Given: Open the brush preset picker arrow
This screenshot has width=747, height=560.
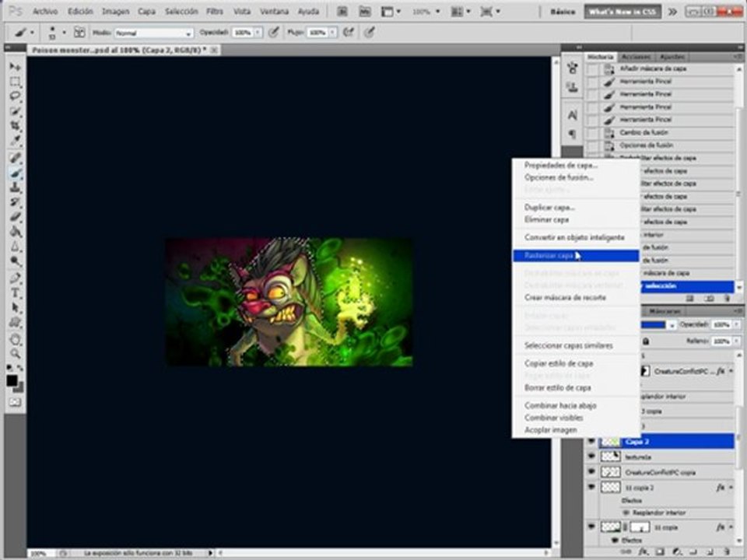Looking at the screenshot, I should coord(64,33).
